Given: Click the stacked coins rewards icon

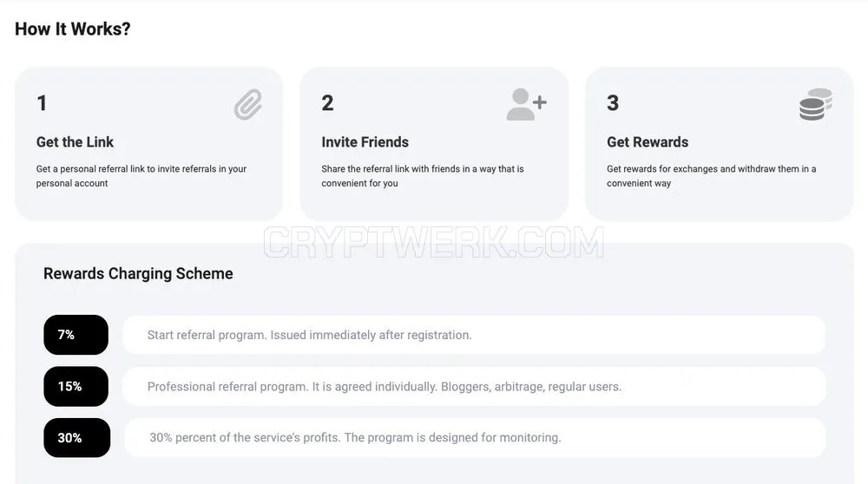Looking at the screenshot, I should 816,104.
